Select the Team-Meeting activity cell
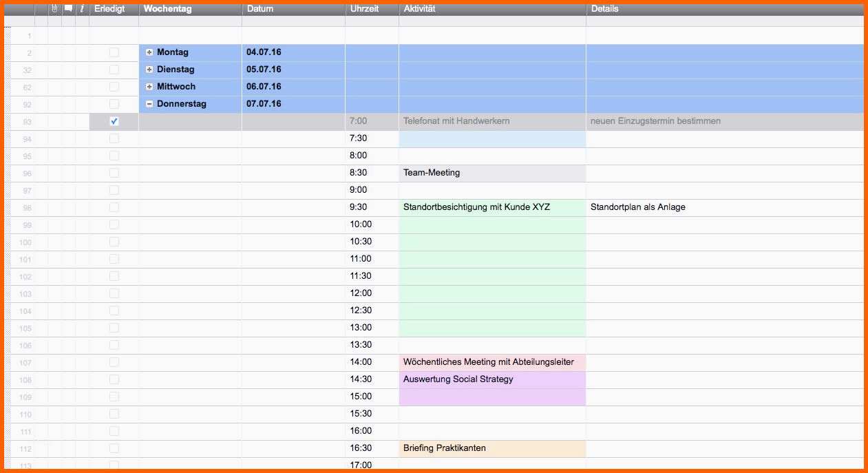868x473 pixels. pyautogui.click(x=493, y=173)
